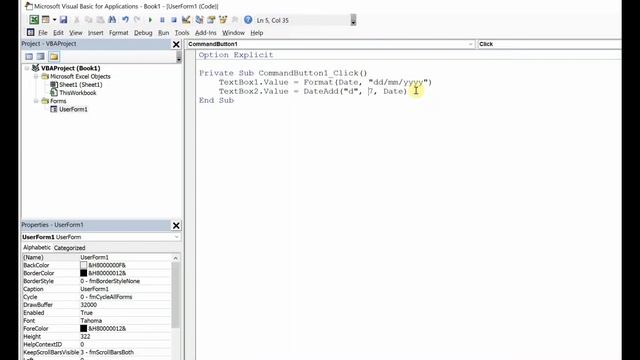640x360 pixels.
Task: Open the Add-Ins menu
Action: [206, 33]
